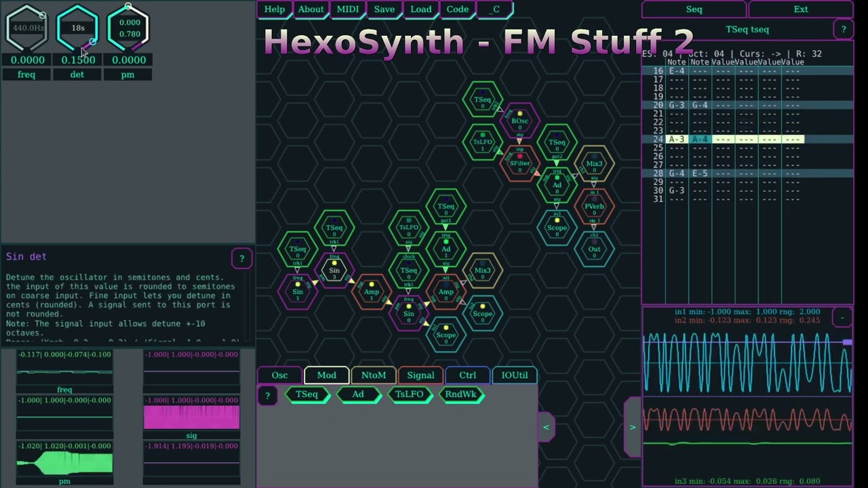Click the pm value field under 0.780 knob
This screenshot has height=488, width=868.
(x=129, y=60)
